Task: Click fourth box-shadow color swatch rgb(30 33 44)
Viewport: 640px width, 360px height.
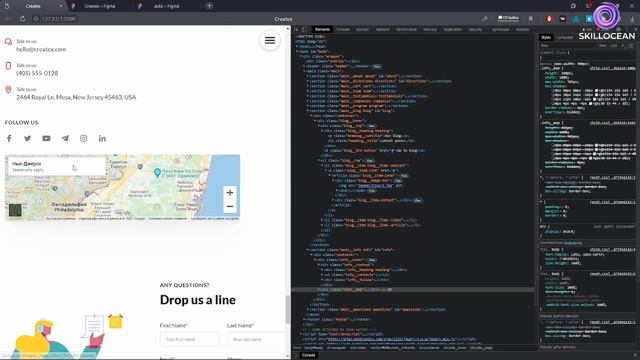Action: [592, 103]
